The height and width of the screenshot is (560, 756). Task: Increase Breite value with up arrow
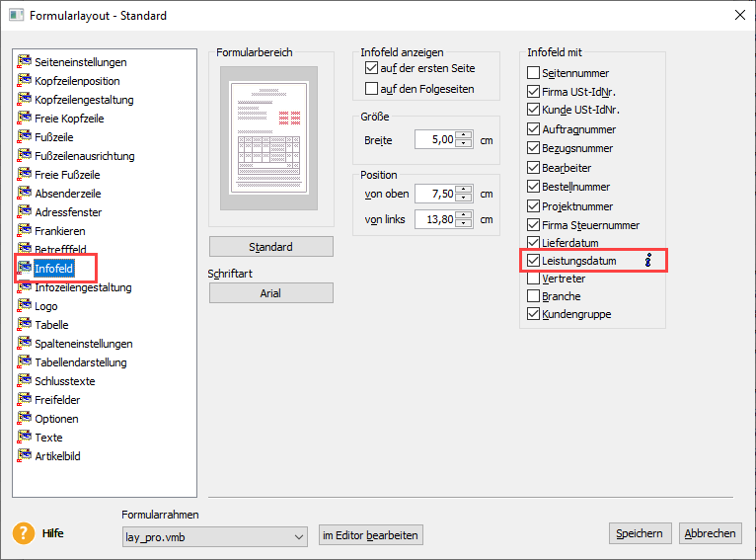point(465,135)
